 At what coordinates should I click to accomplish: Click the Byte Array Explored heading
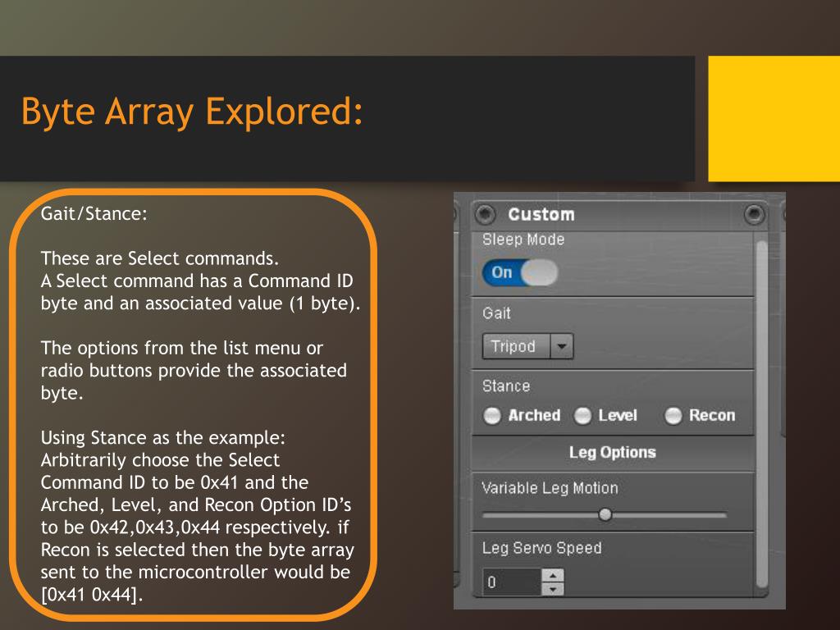tap(192, 112)
